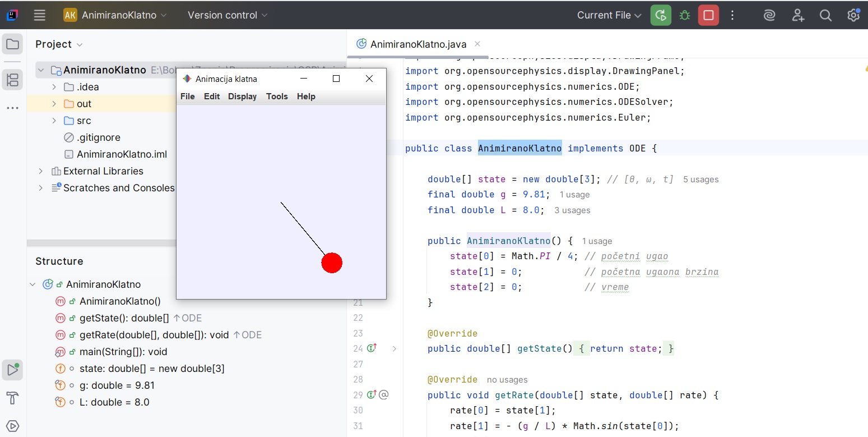Click '3 usages' hint beside L
The height and width of the screenshot is (437, 868).
572,210
